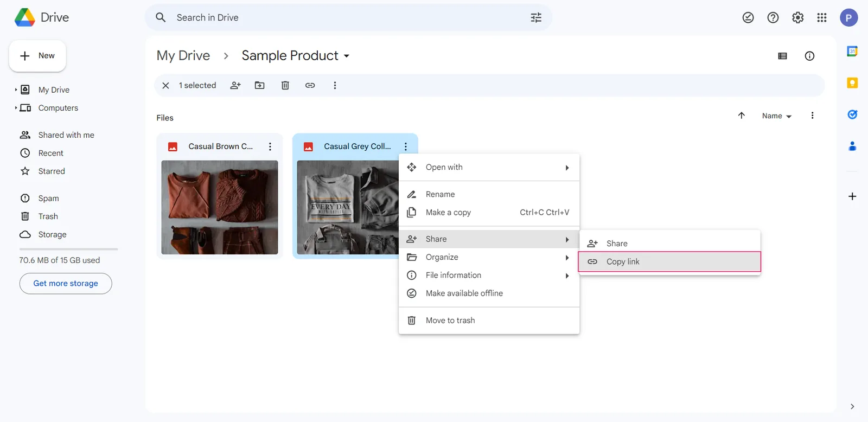This screenshot has height=422, width=868.
Task: Open Google Tasks side panel
Action: tap(852, 114)
